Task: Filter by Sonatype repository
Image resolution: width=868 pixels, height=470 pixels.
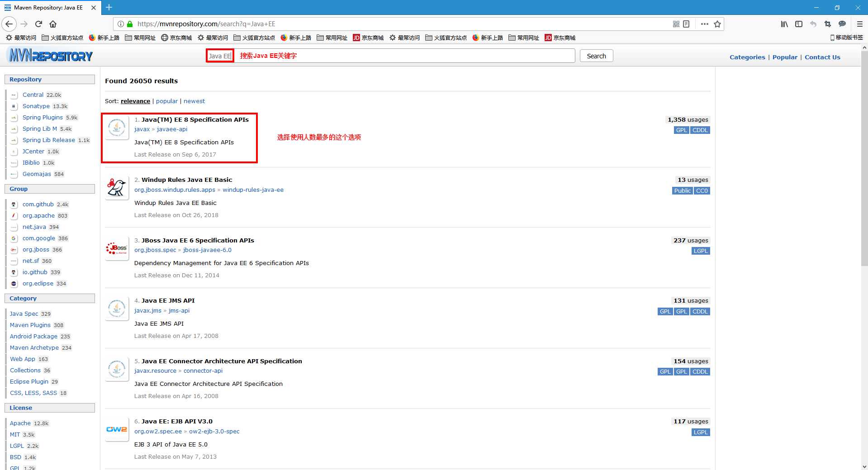Action: [36, 106]
